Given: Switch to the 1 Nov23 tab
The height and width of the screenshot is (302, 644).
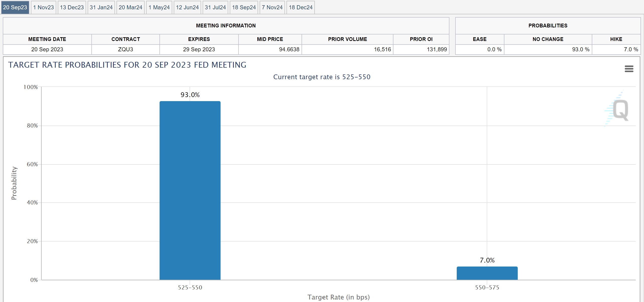Looking at the screenshot, I should tap(43, 8).
